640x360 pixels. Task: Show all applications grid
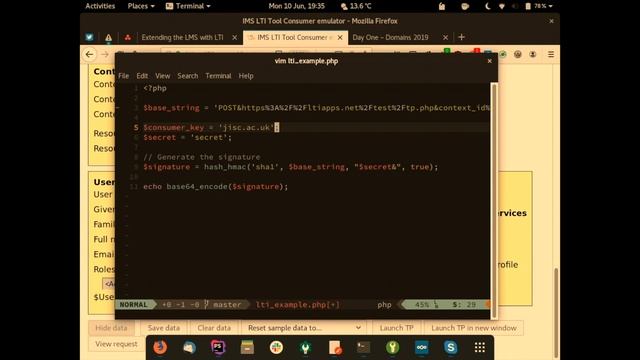pyautogui.click(x=480, y=347)
